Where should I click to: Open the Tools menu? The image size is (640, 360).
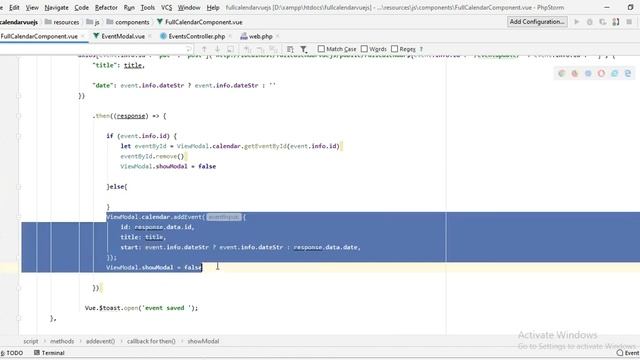pyautogui.click(x=148, y=7)
